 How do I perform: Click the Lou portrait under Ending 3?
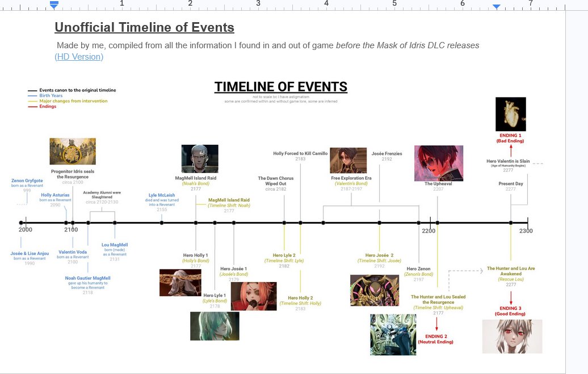pos(513,337)
